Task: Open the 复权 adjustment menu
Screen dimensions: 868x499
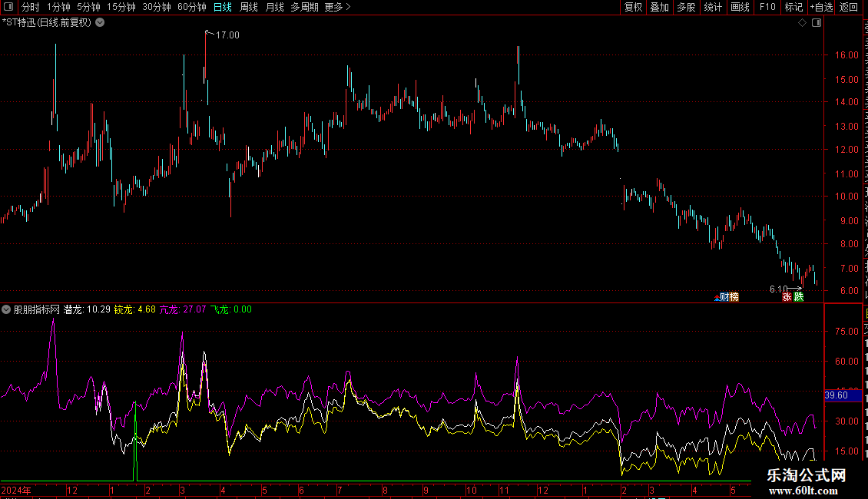Action: click(633, 7)
